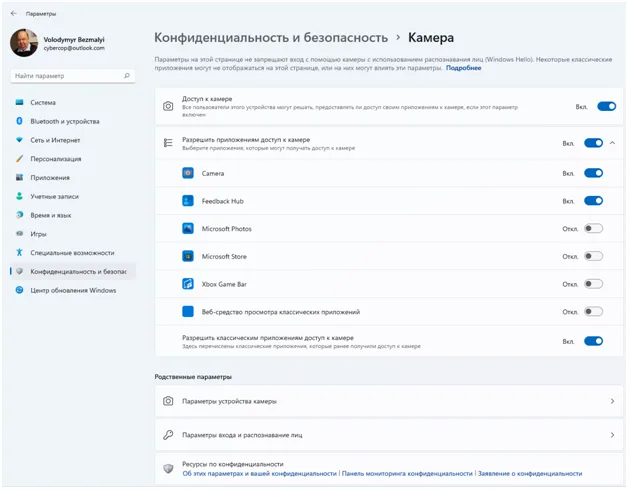Open Об этих параметрах и вашей конфиденциальности link
Screen dimensions: 630x491
[260, 474]
